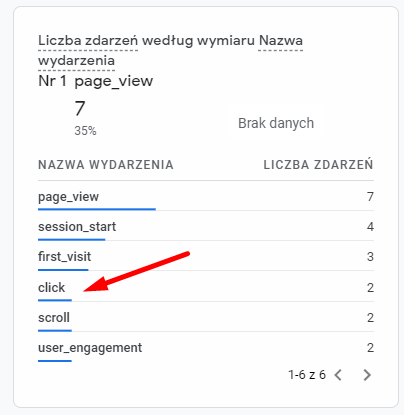This screenshot has width=404, height=415.
Task: Open the user_engagement event entry
Action: click(206, 348)
